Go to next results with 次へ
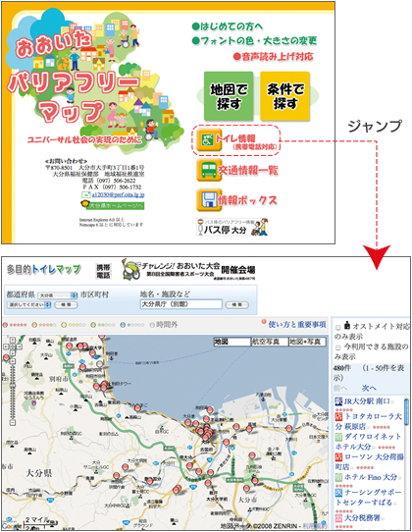This screenshot has width=412, height=532. 369,388
